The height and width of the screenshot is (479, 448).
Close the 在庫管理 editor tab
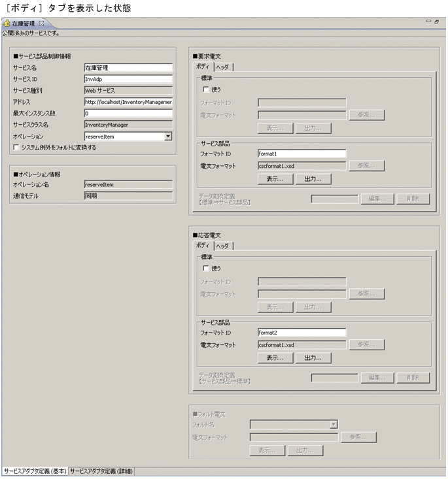(x=41, y=23)
